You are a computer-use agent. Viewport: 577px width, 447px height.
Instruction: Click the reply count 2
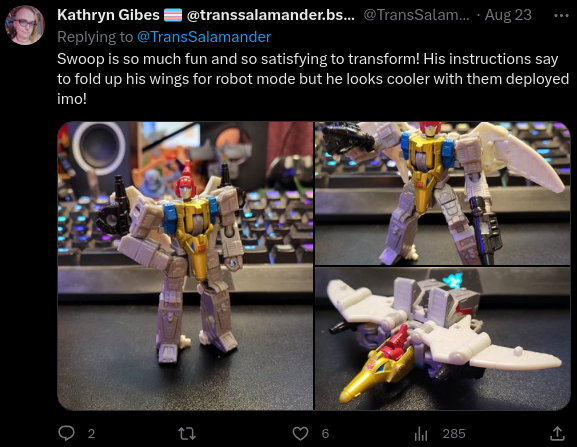91,434
